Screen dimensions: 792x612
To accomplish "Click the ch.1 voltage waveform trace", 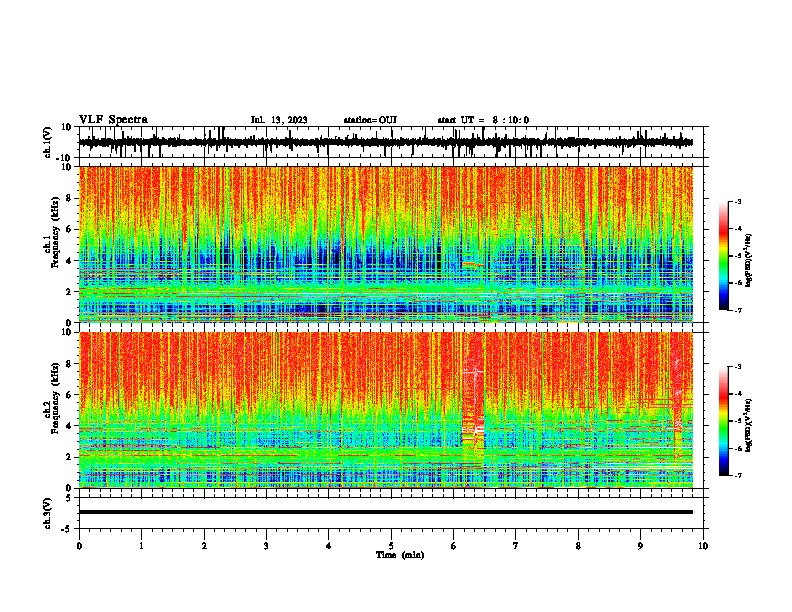I will (x=386, y=142).
